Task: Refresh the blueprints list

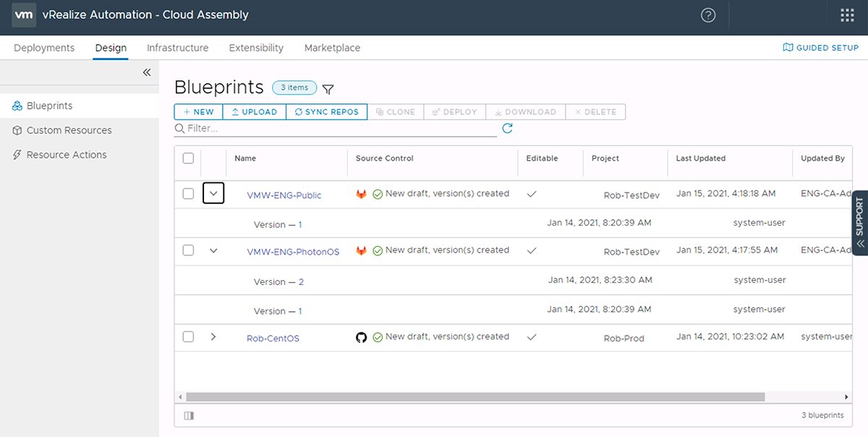Action: [507, 128]
